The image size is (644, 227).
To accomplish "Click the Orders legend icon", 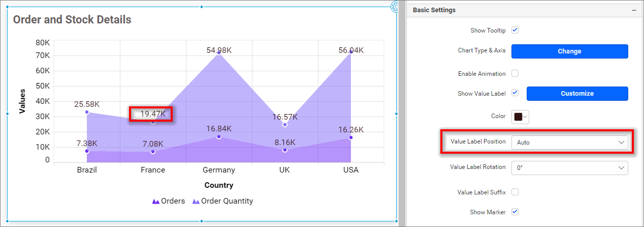I will tap(156, 202).
